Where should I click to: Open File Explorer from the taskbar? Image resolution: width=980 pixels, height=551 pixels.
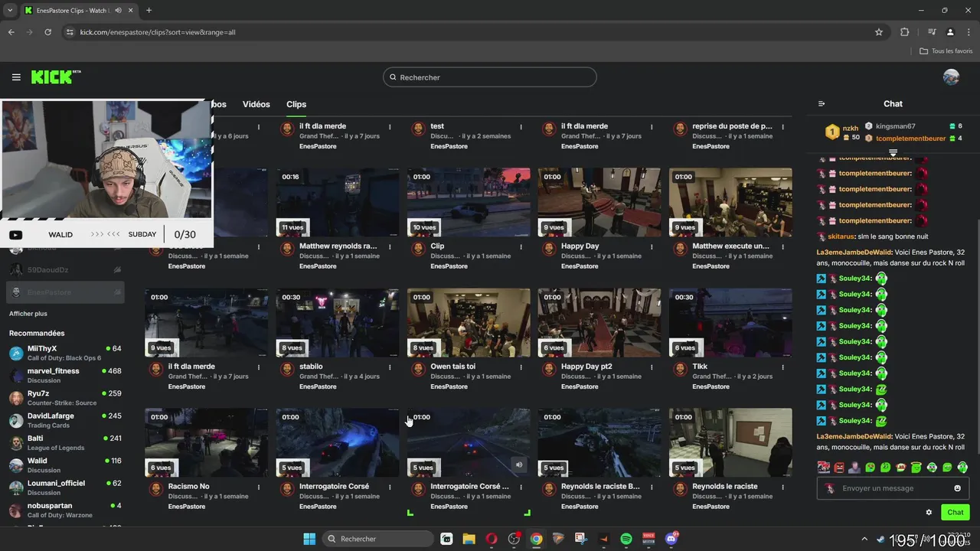coord(469,539)
